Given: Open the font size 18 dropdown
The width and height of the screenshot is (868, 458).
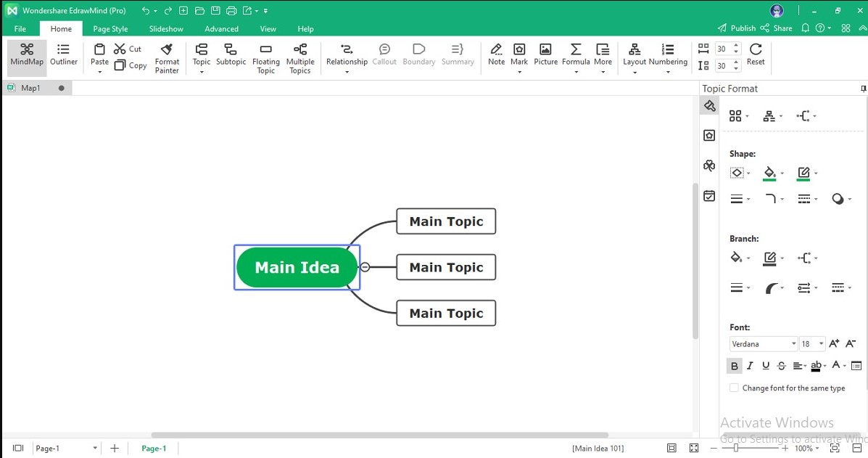Looking at the screenshot, I should click(x=820, y=343).
